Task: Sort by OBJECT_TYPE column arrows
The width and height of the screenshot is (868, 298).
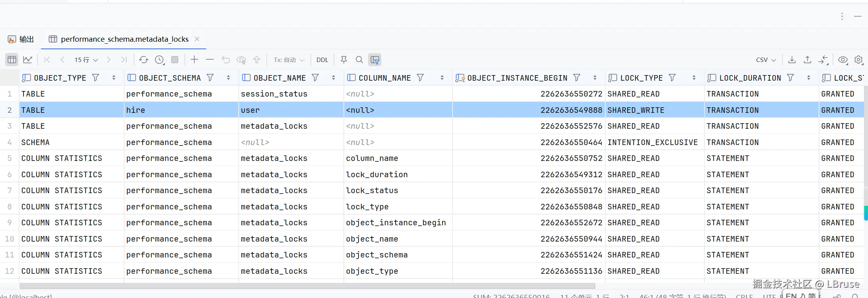Action: click(114, 78)
